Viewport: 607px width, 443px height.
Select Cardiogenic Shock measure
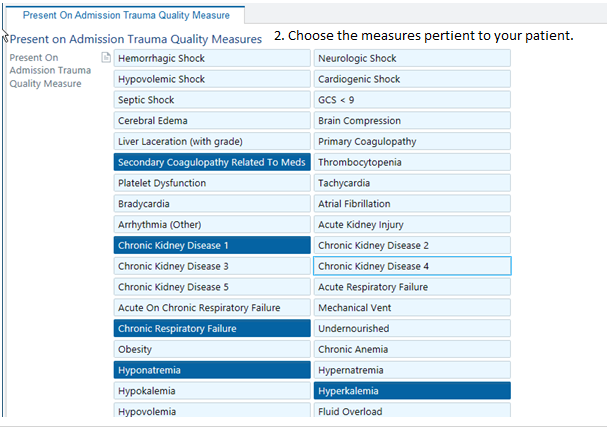coord(412,79)
